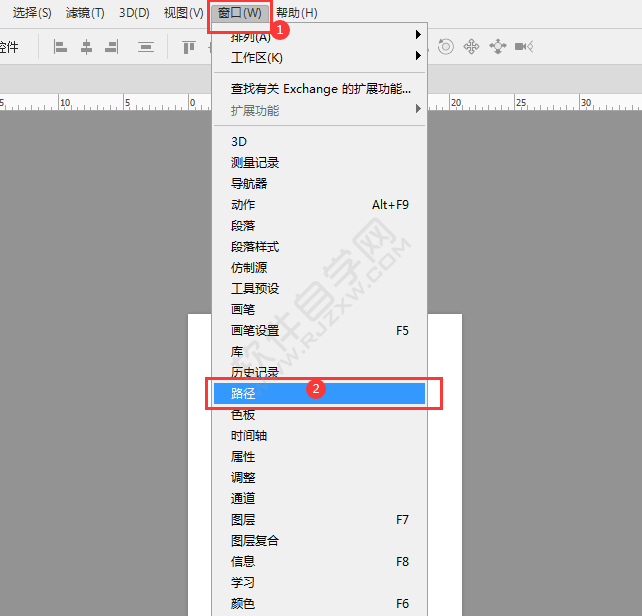Click the white canvas document area
Image resolution: width=642 pixels, height=616 pixels.
coord(445,465)
